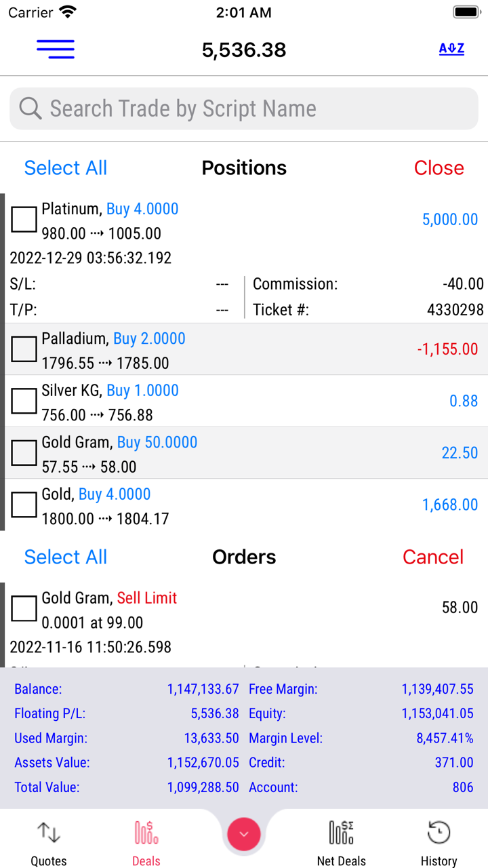Select the Gold Gram Sell Limit order checkbox
This screenshot has height=868, width=488.
coord(24,608)
